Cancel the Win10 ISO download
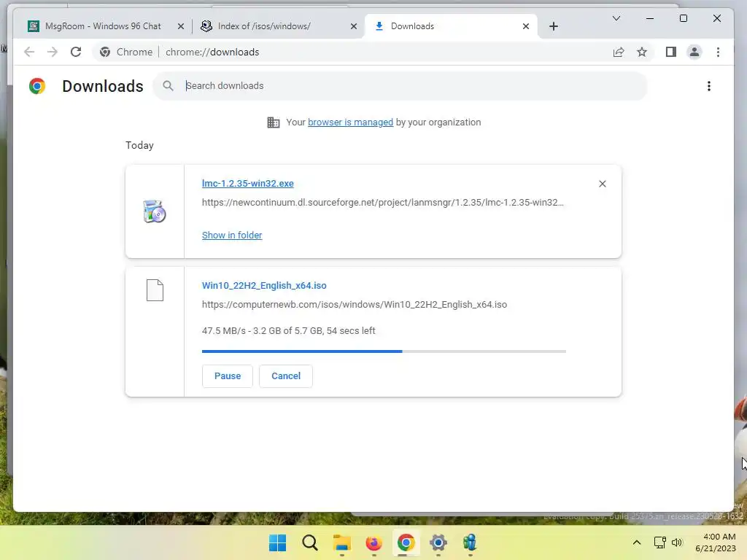 pos(286,376)
